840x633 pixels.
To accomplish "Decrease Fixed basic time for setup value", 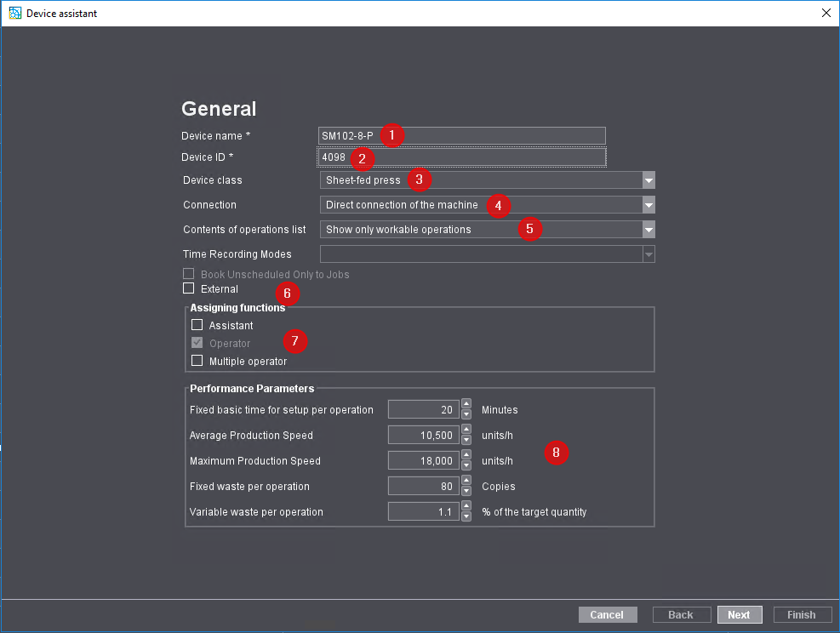I will [466, 415].
